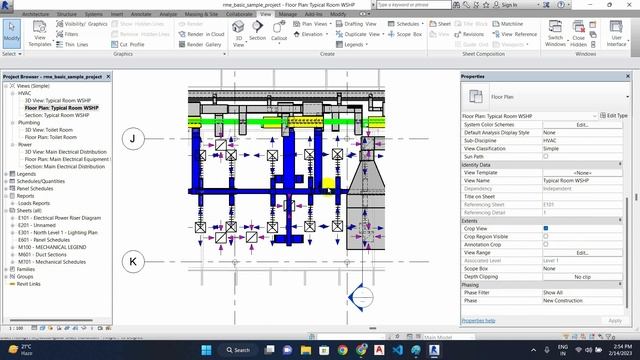Create a new Sheet
The image size is (640, 360).
440,24
